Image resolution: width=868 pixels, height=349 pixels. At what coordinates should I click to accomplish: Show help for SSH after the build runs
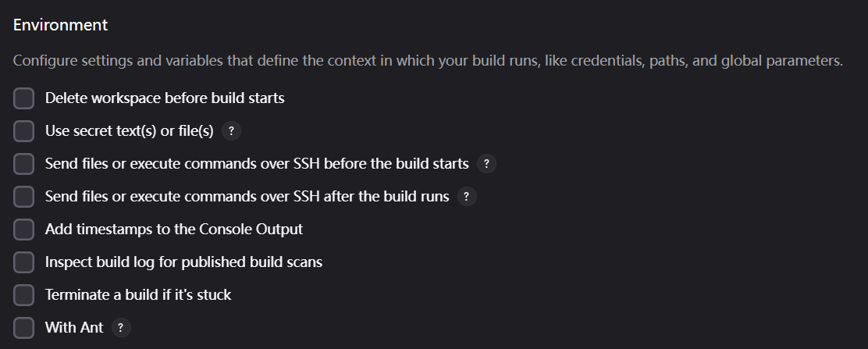click(x=467, y=197)
